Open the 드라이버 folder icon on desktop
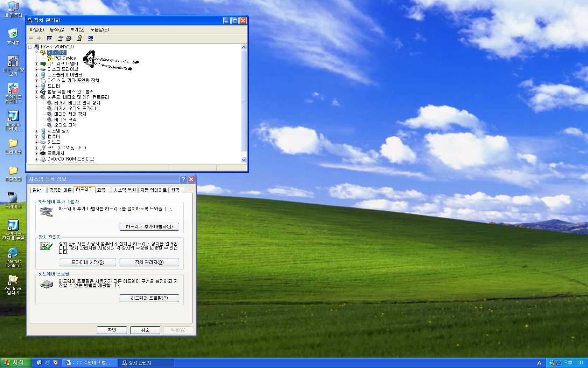Viewport: 588px width, 368px height. (13, 146)
